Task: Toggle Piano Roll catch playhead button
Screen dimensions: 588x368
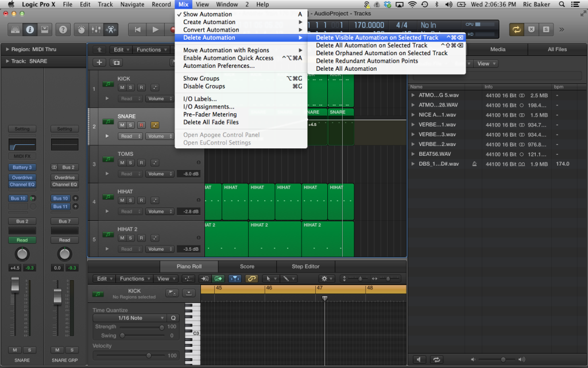Action: coord(234,279)
